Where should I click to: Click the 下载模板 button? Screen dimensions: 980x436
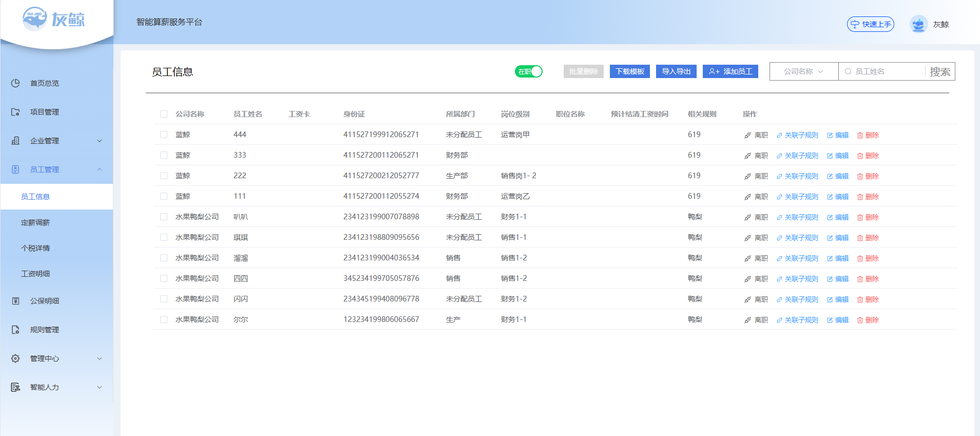point(630,71)
